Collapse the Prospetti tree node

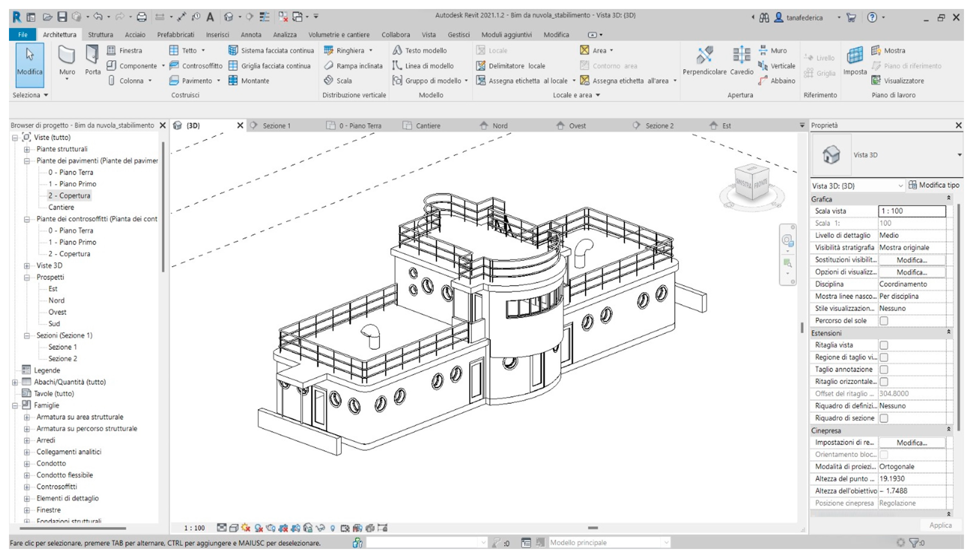coord(27,277)
